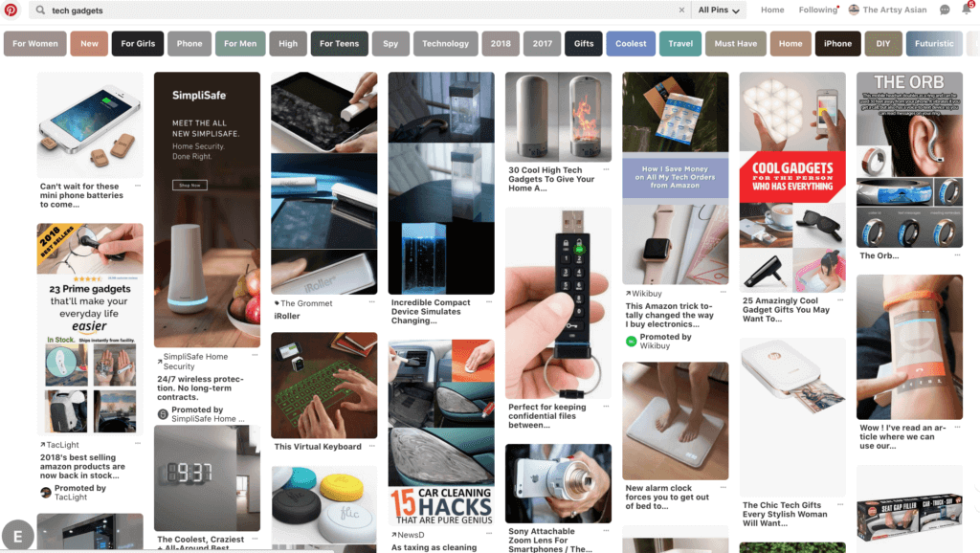Select the blue Coolest filter chip

point(631,44)
